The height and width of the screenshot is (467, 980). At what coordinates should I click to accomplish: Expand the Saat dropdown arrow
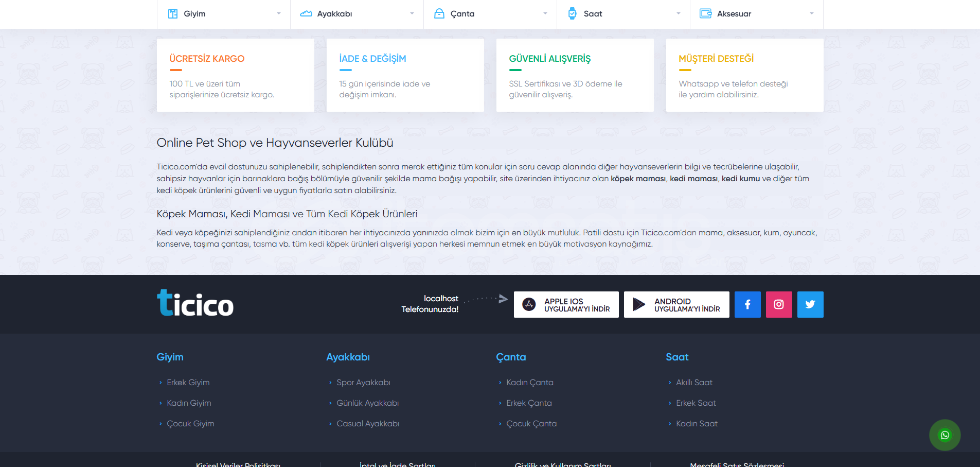pos(679,14)
